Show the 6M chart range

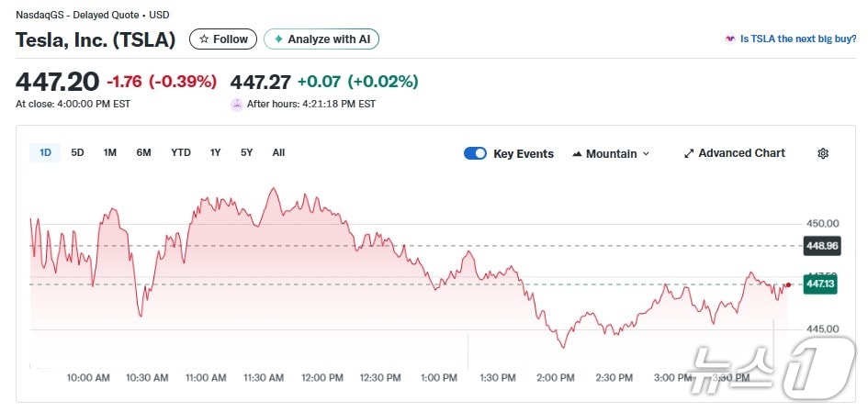coord(143,152)
